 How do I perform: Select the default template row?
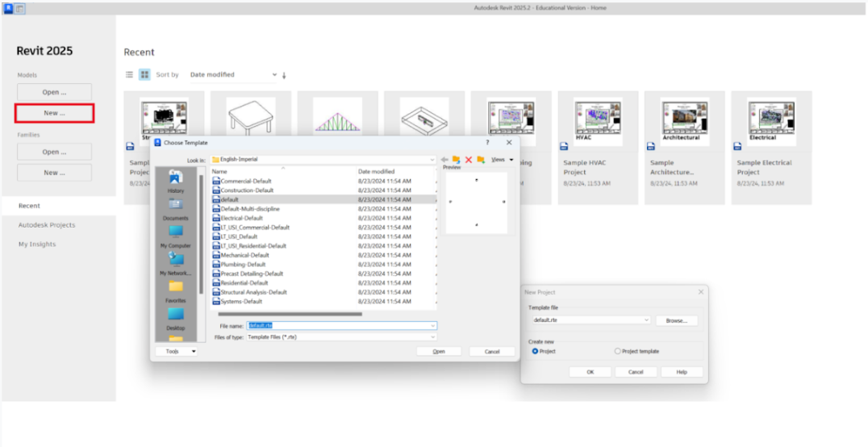(323, 199)
